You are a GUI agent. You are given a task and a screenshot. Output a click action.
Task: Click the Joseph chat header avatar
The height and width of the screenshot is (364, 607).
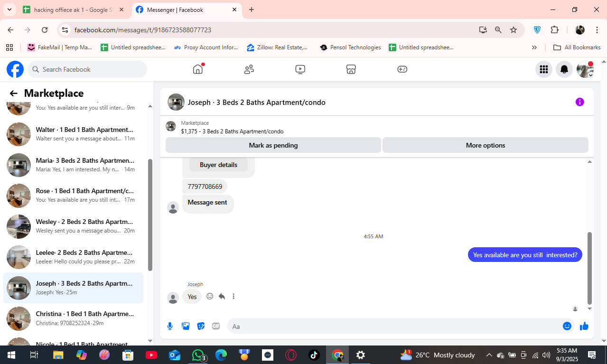pyautogui.click(x=176, y=102)
